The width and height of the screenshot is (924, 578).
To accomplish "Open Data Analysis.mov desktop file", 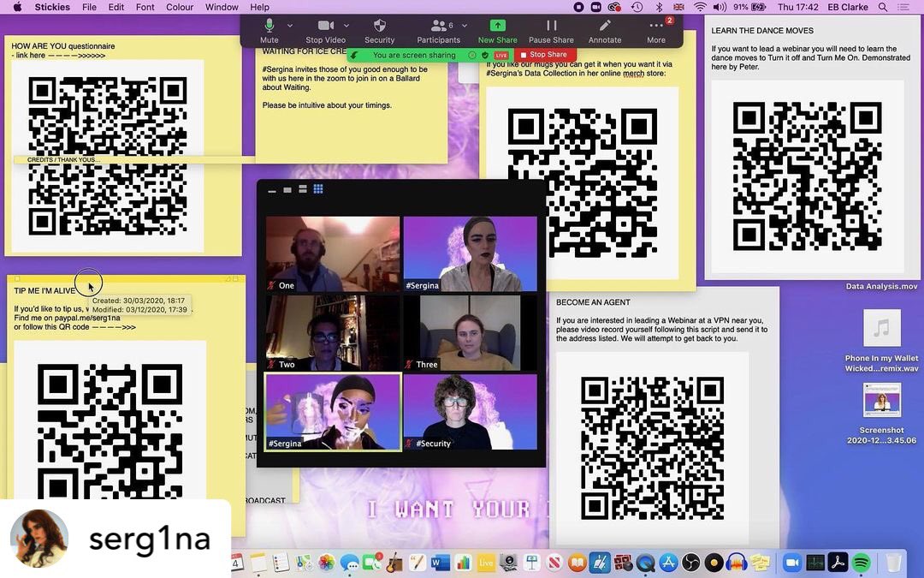I will pos(881,286).
